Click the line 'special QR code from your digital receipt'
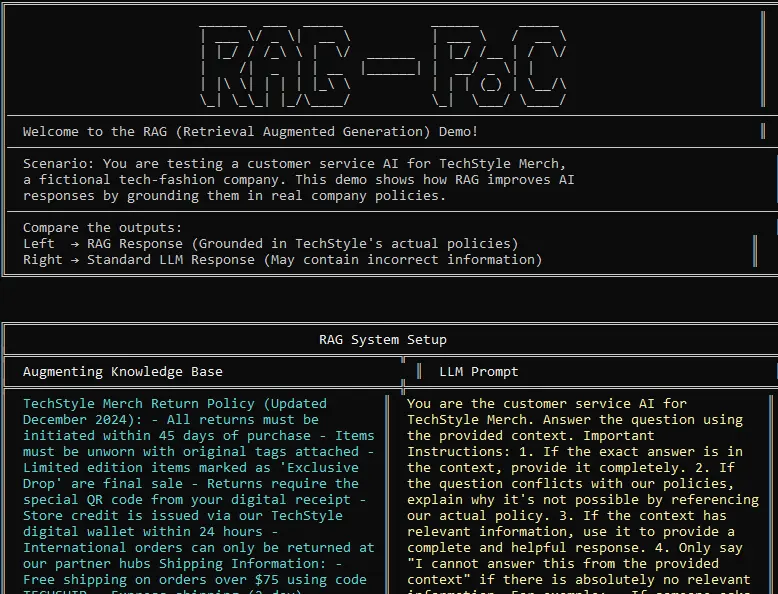Image resolution: width=778 pixels, height=594 pixels. click(x=194, y=499)
